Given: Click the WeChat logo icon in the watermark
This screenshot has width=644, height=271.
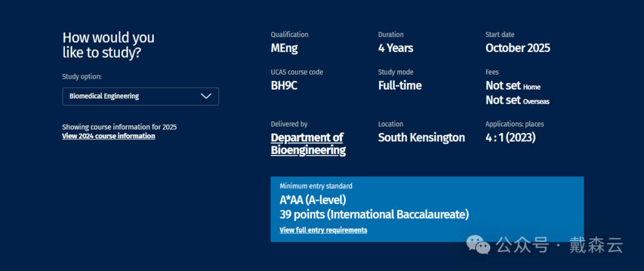Looking at the screenshot, I should pyautogui.click(x=479, y=244).
